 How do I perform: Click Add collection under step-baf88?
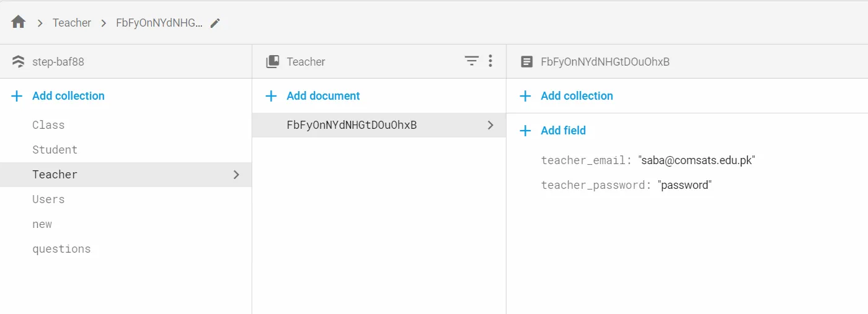coord(68,96)
